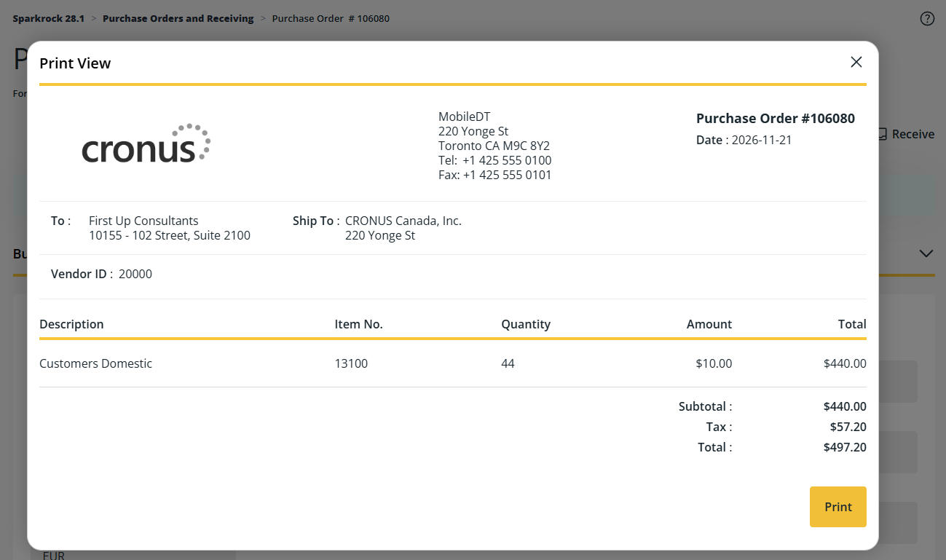Close the Print View dialog
946x560 pixels.
[x=856, y=62]
